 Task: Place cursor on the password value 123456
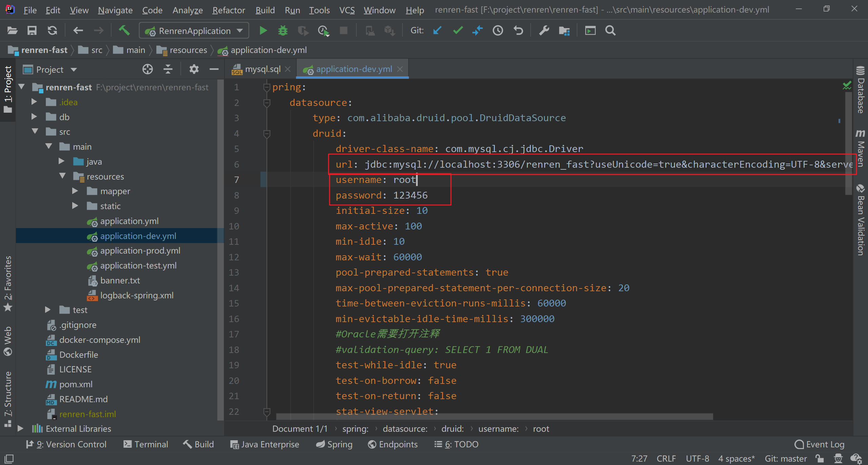click(410, 195)
